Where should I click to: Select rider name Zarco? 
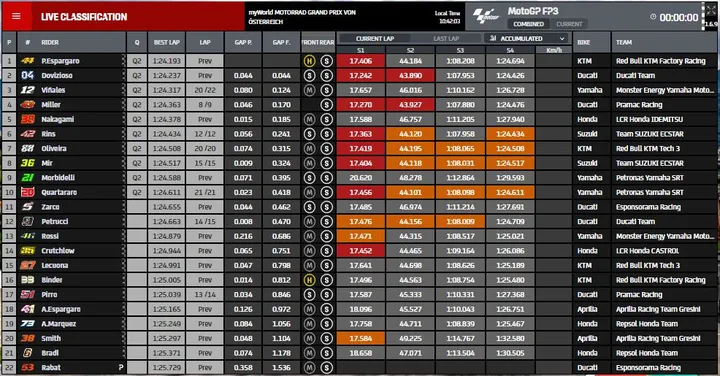click(50, 207)
